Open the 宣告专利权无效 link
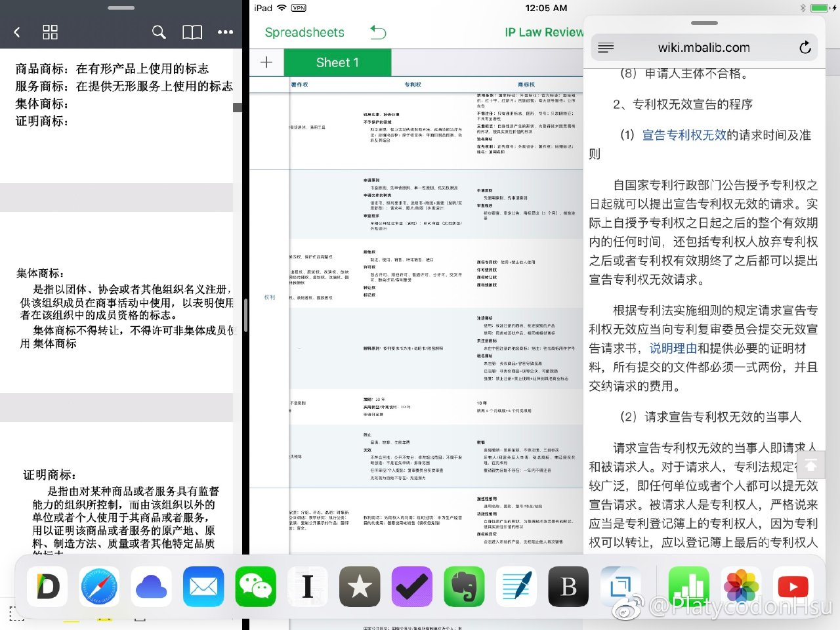Screen dimensions: 840x630 pyautogui.click(x=684, y=135)
